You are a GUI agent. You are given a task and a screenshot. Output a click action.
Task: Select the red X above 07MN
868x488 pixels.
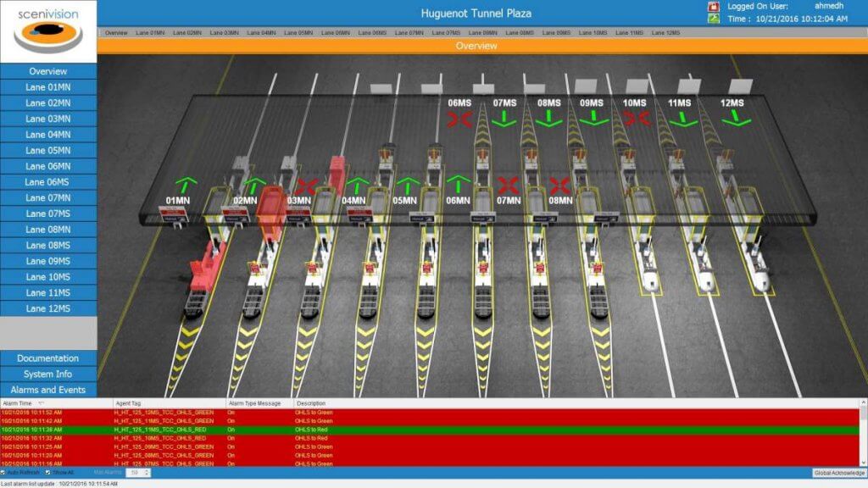(509, 186)
